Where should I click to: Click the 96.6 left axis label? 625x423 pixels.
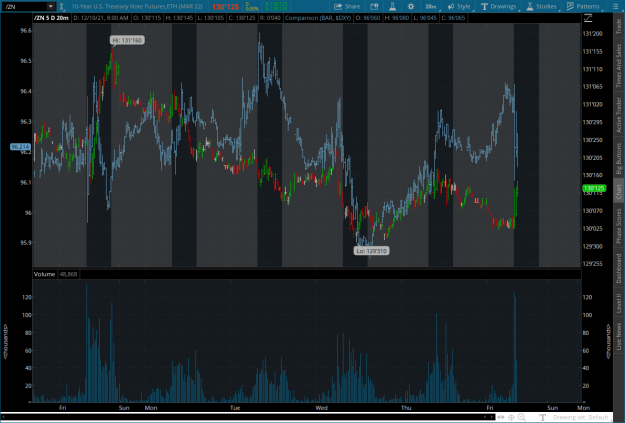pos(26,31)
